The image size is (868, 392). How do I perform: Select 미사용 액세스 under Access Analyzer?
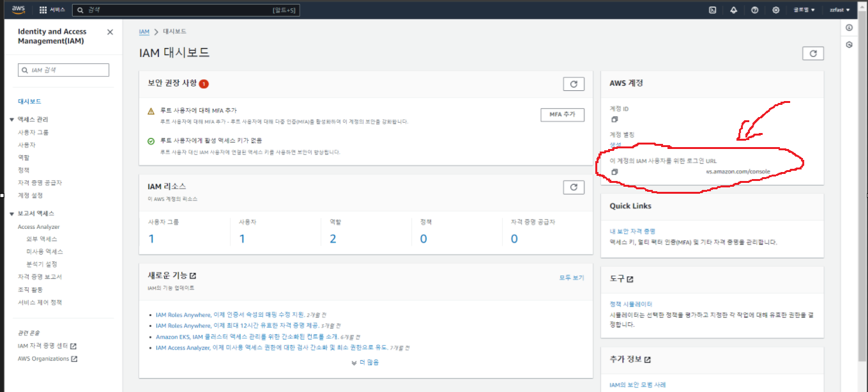click(x=45, y=252)
